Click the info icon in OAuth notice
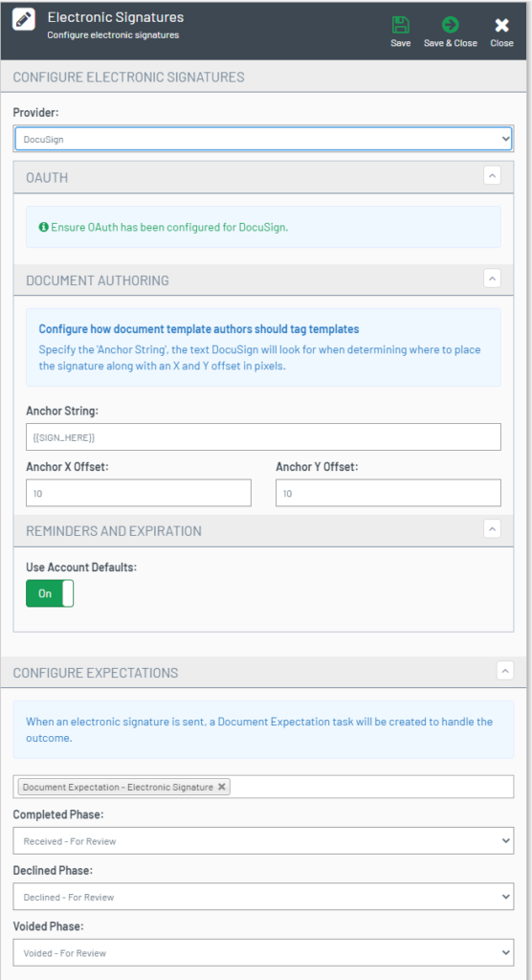532x980 pixels. [x=43, y=228]
